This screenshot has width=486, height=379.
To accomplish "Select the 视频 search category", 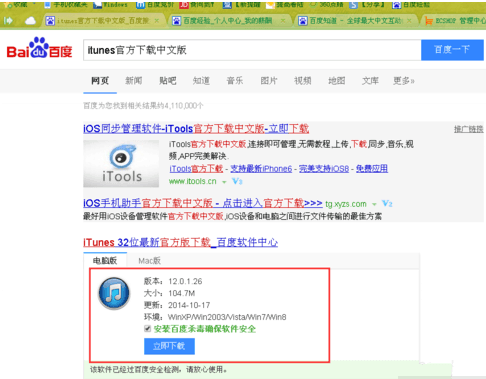I will point(303,81).
